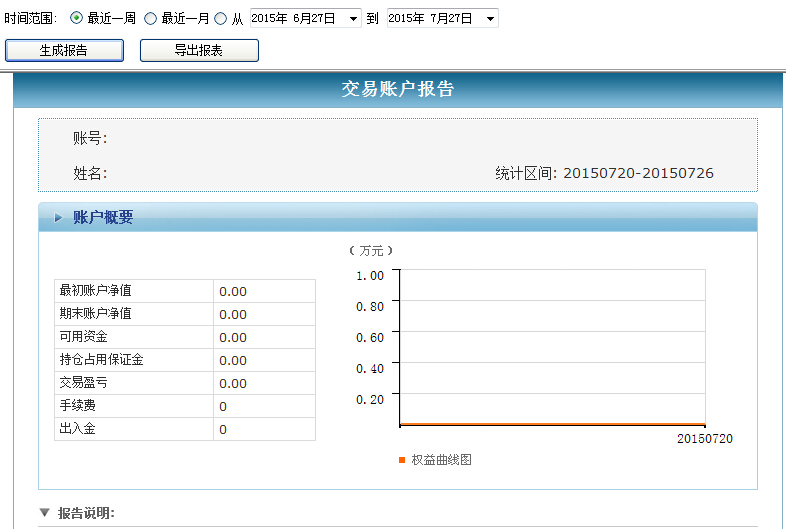
Task: Open the end date dropdown arrow
Action: (x=489, y=19)
